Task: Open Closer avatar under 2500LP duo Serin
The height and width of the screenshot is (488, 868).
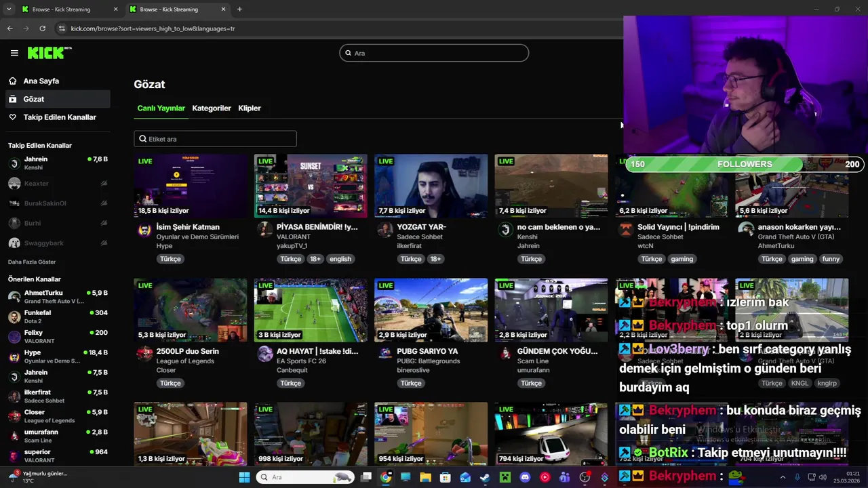Action: coord(144,354)
